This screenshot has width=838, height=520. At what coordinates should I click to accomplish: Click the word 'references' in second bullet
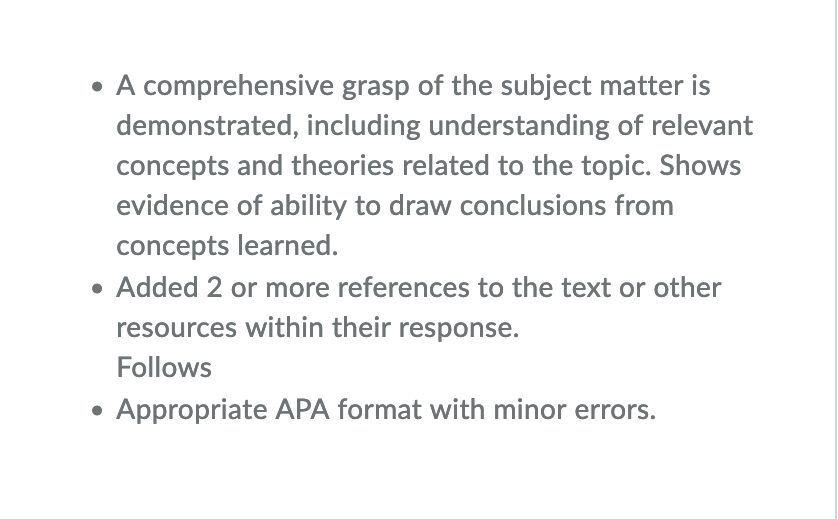[404, 288]
